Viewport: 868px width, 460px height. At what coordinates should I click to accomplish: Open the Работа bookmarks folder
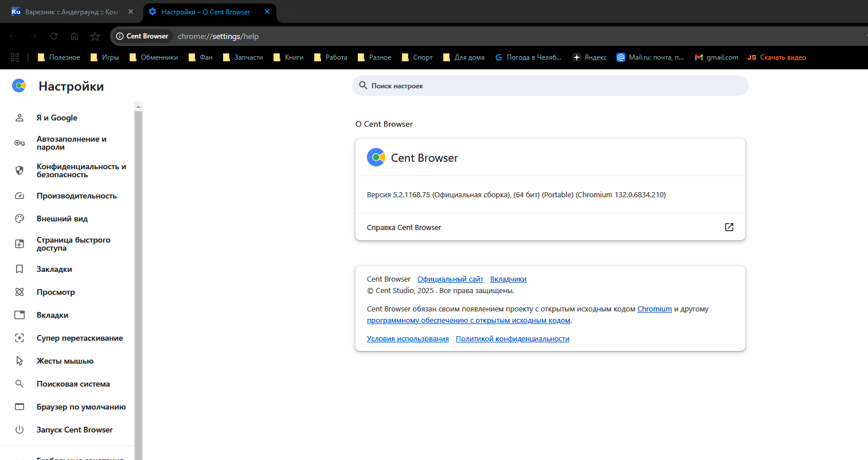330,57
